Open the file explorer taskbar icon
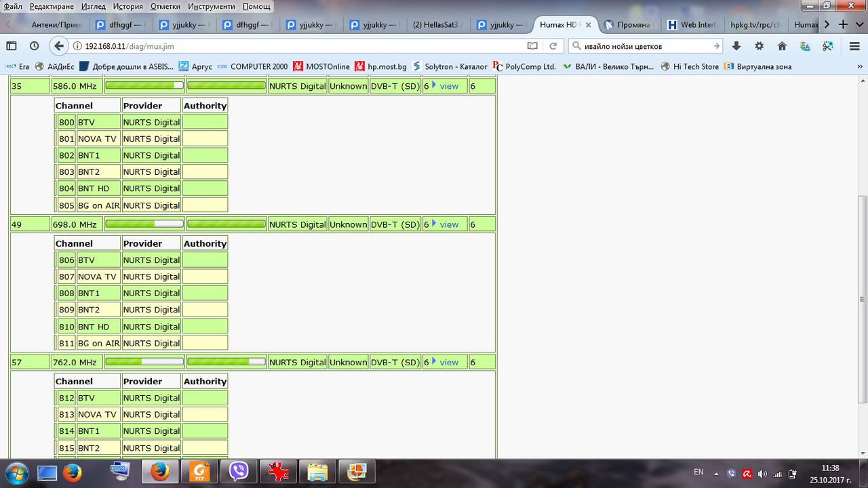Viewport: 868px width, 488px height. click(x=317, y=472)
